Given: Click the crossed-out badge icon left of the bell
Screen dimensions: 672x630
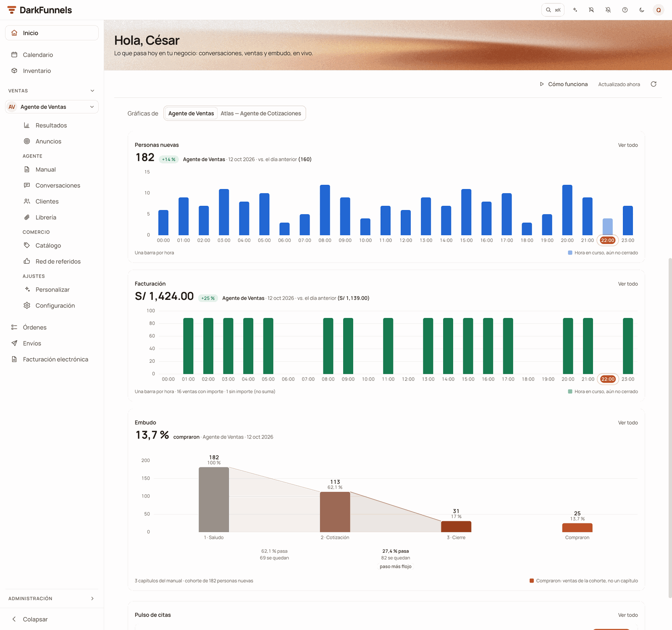Looking at the screenshot, I should (591, 10).
